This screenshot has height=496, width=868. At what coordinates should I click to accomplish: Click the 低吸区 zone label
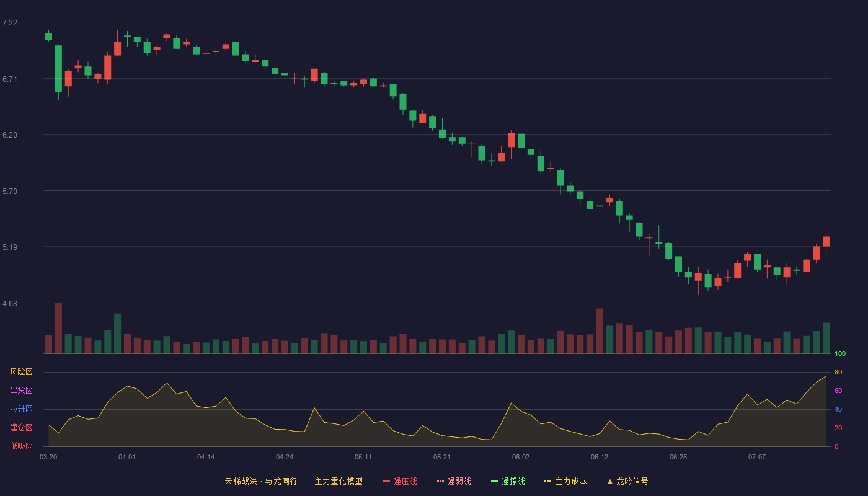point(21,446)
